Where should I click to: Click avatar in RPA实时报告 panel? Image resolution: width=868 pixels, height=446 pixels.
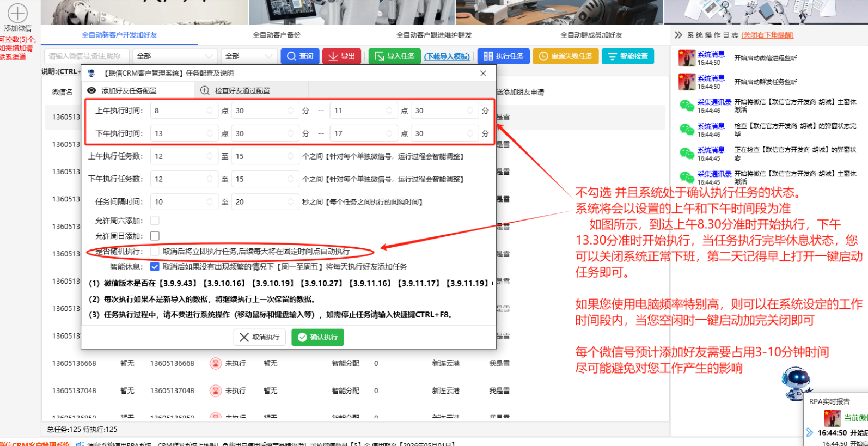point(832,418)
